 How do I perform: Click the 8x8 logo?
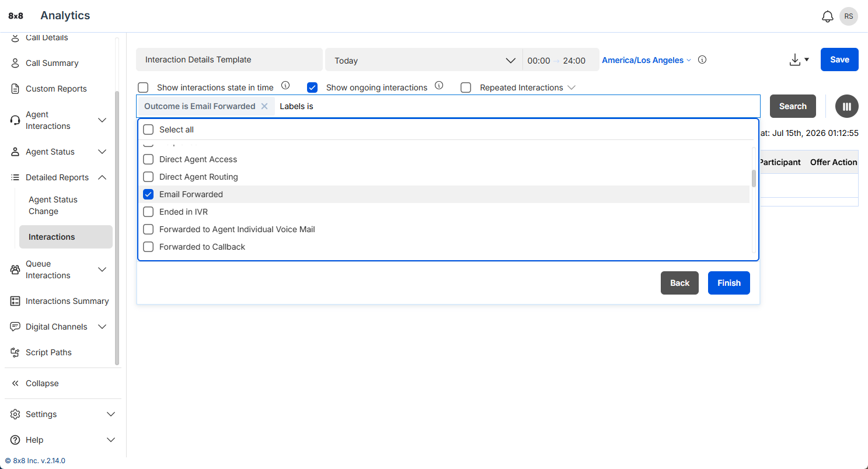[16, 16]
